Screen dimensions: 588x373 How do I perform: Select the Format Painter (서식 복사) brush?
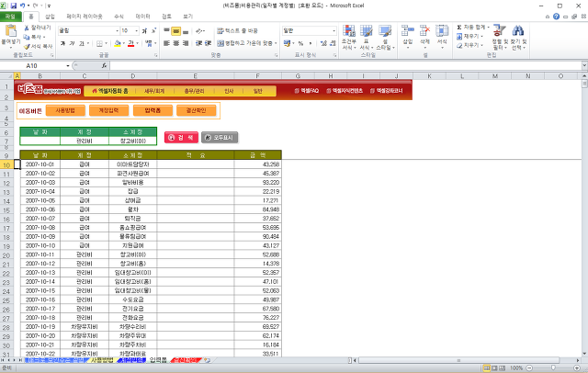27,47
